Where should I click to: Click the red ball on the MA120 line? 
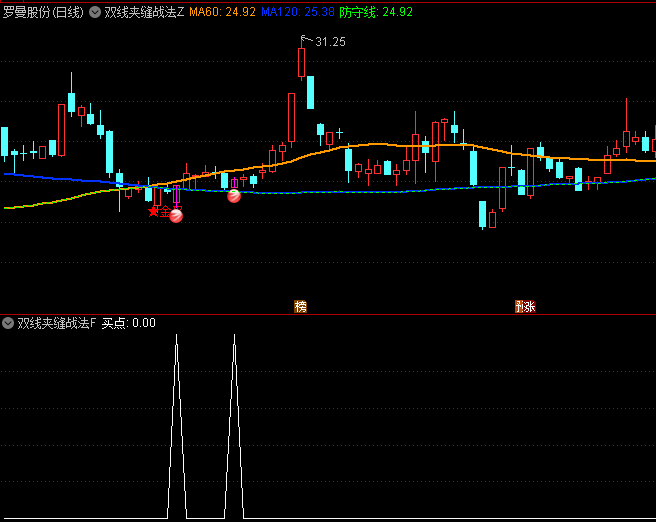pyautogui.click(x=234, y=196)
